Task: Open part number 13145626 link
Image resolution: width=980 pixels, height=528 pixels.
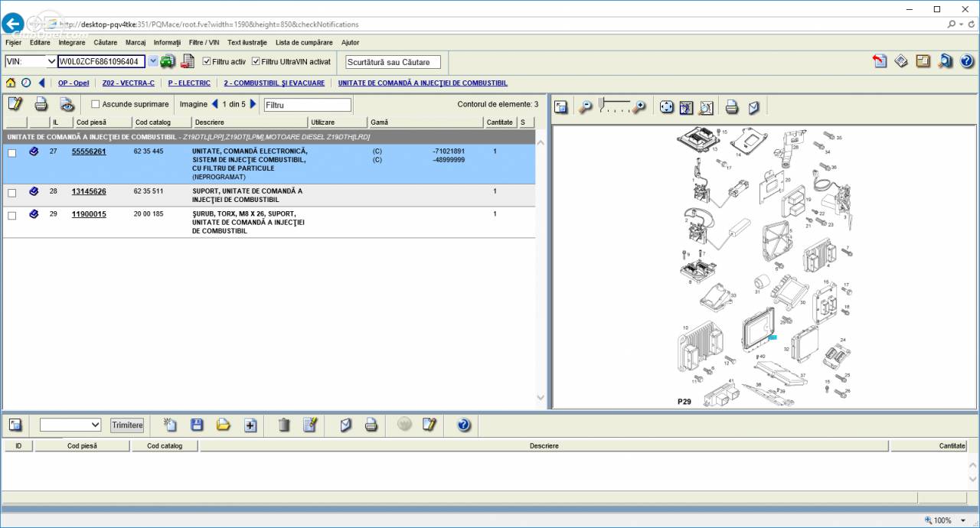Action: click(x=89, y=191)
